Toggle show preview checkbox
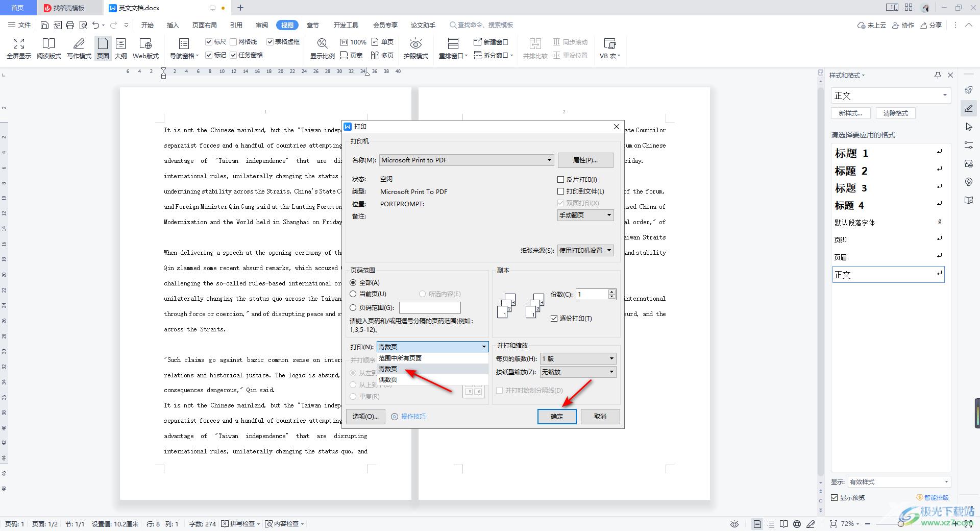The width and height of the screenshot is (980, 531). click(x=834, y=497)
